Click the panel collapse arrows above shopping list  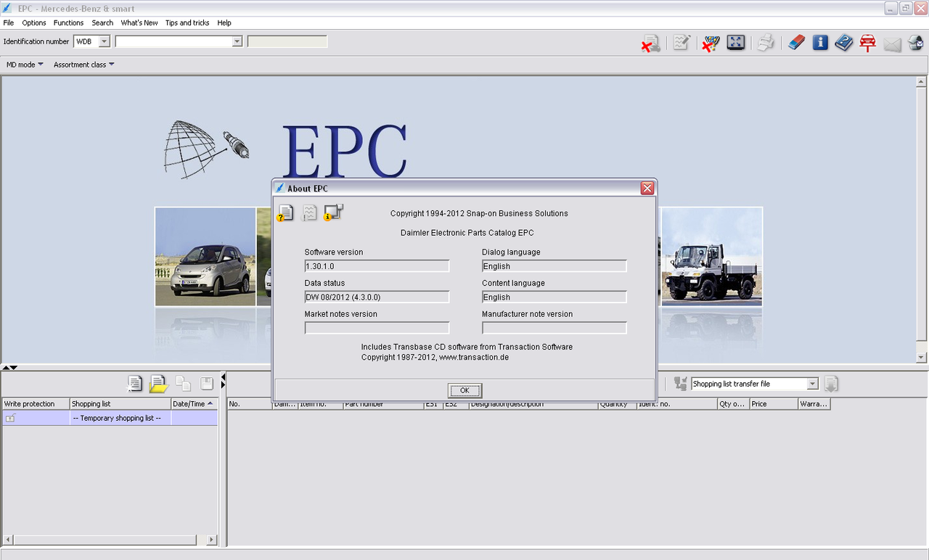pyautogui.click(x=9, y=367)
